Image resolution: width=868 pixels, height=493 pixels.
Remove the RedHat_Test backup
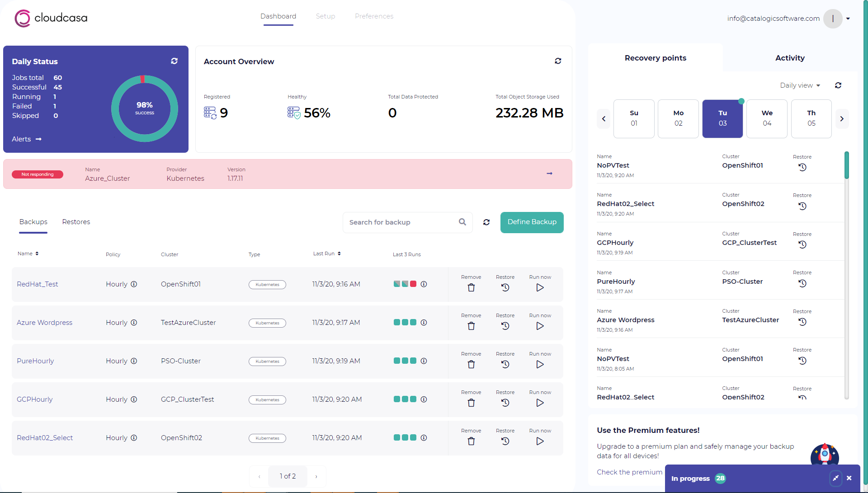pyautogui.click(x=471, y=287)
